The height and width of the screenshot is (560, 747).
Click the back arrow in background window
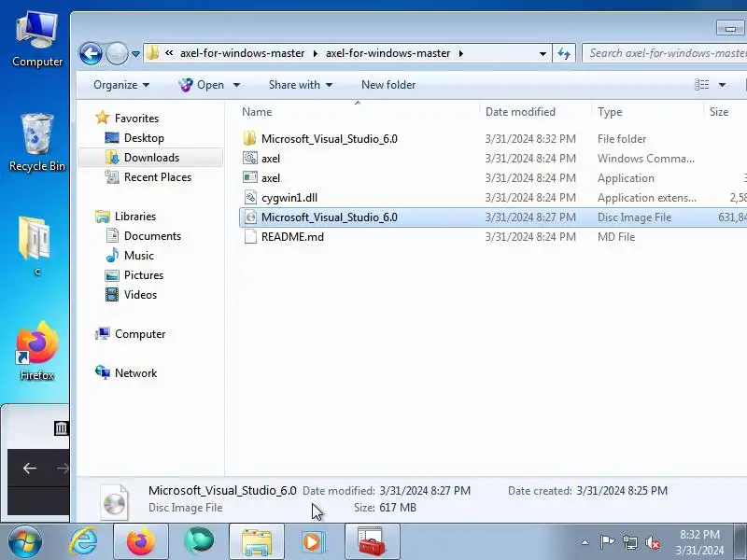click(30, 469)
